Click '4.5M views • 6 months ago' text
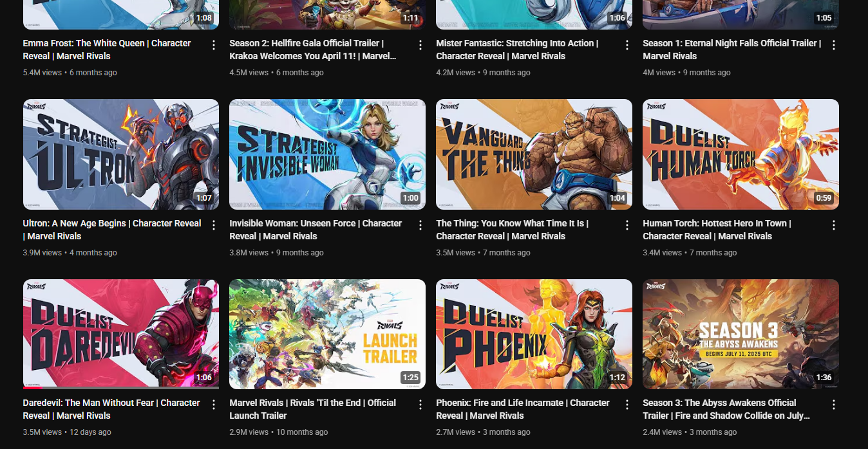The height and width of the screenshot is (449, 868). tap(276, 73)
